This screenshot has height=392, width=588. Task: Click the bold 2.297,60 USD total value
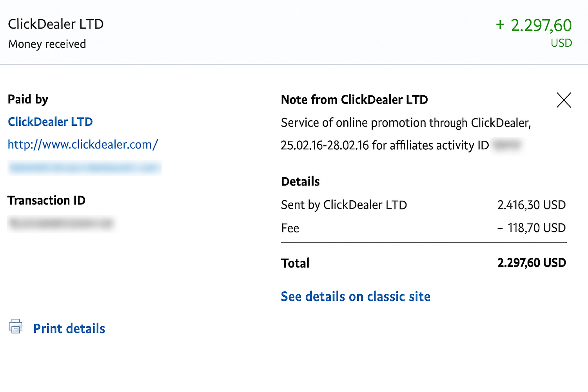[532, 263]
